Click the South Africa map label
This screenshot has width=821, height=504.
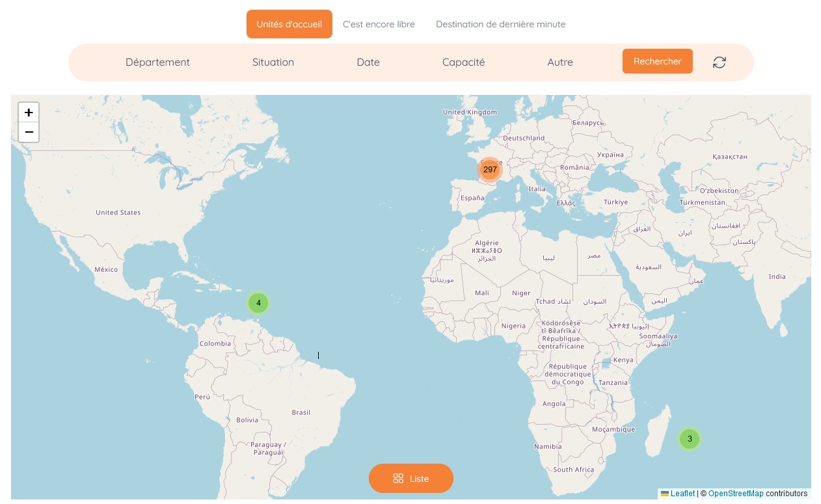point(574,470)
